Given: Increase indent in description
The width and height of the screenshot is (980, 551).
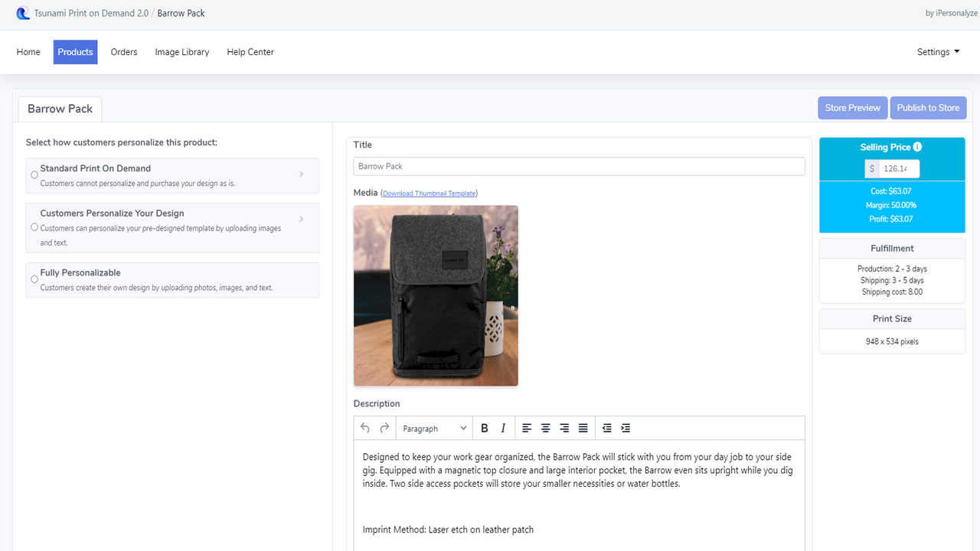Looking at the screenshot, I should pos(626,428).
